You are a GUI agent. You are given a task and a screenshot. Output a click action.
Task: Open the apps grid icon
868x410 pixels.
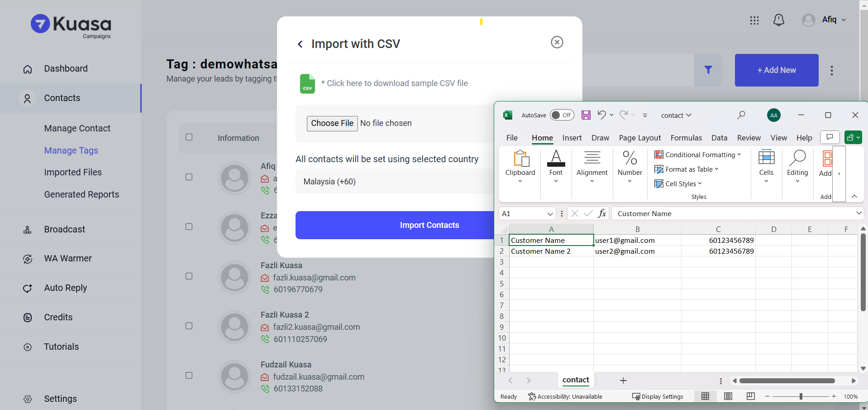click(754, 20)
